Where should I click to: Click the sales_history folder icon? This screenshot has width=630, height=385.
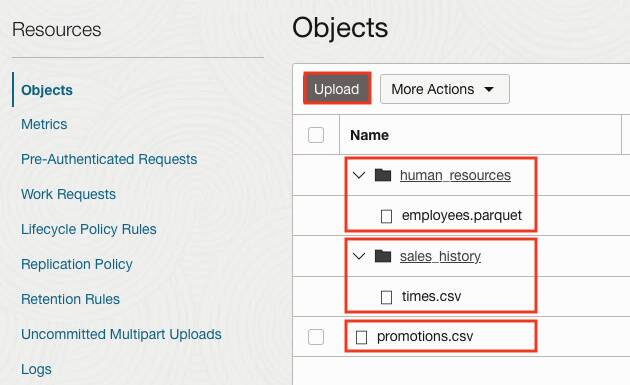click(382, 256)
